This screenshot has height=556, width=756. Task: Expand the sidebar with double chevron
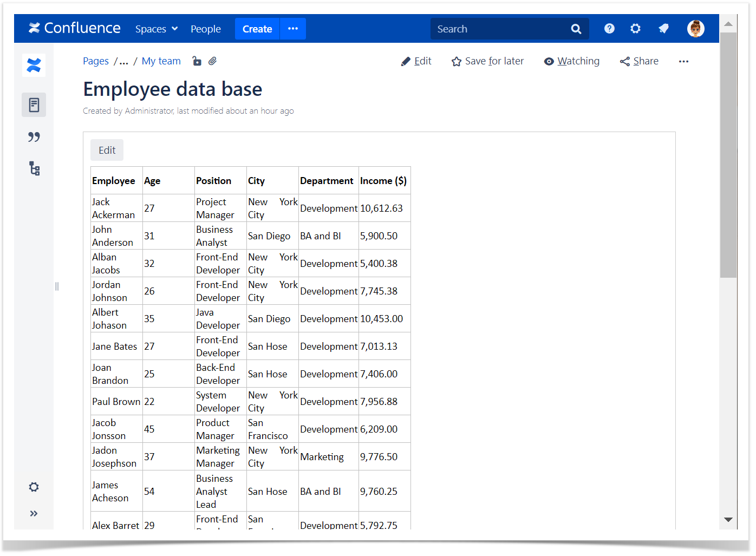tap(34, 513)
